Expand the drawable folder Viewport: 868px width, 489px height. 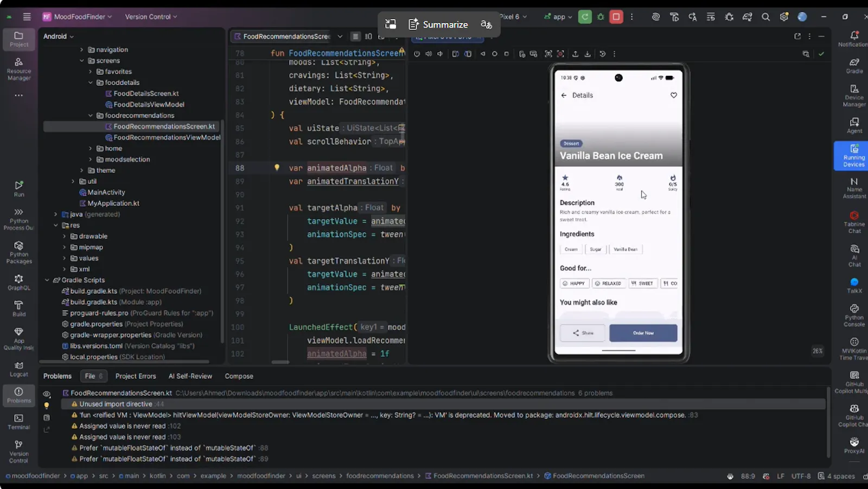tap(64, 236)
